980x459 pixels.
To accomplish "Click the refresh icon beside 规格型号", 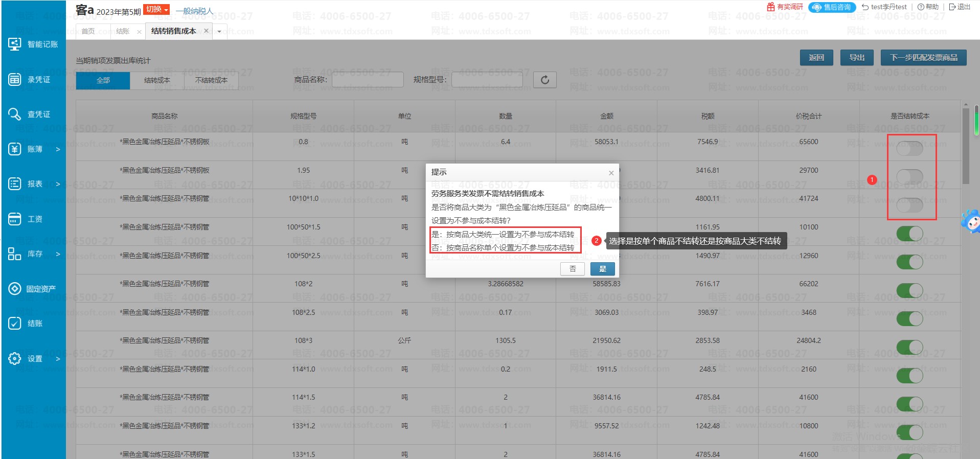I will [x=544, y=80].
